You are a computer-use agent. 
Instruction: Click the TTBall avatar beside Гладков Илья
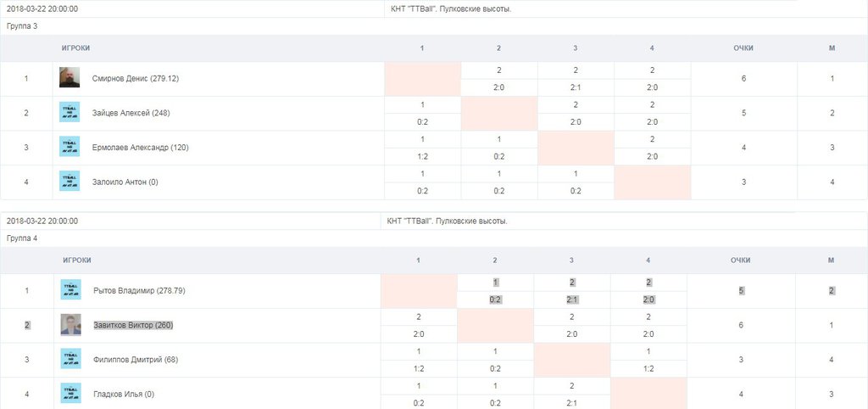point(70,394)
